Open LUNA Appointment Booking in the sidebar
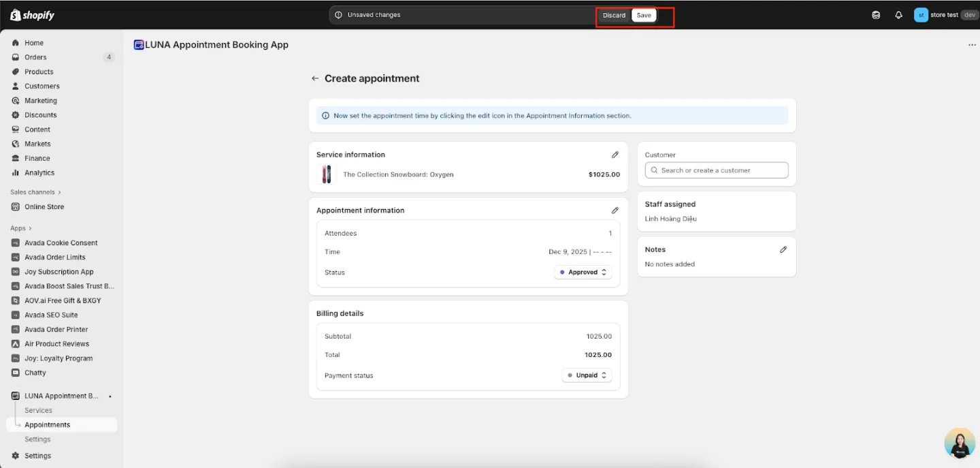The height and width of the screenshot is (468, 980). pos(61,396)
